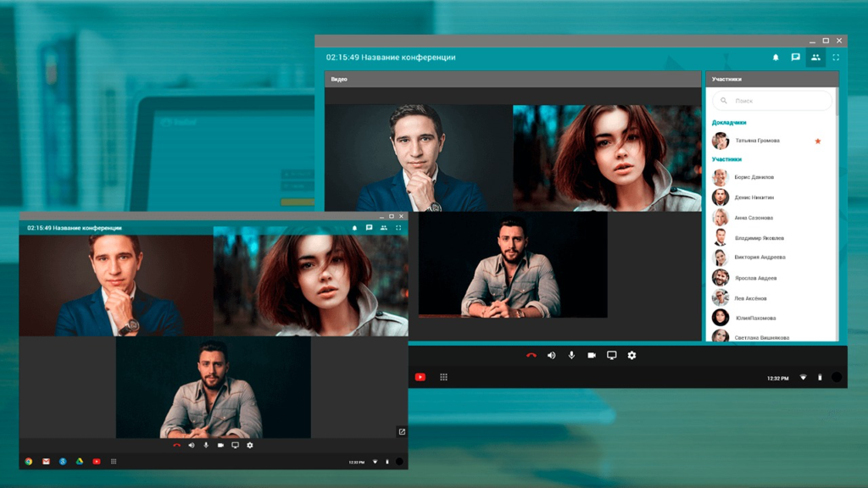This screenshot has height=488, width=868.
Task: Open Chrome from the small window shelf
Action: tap(28, 462)
